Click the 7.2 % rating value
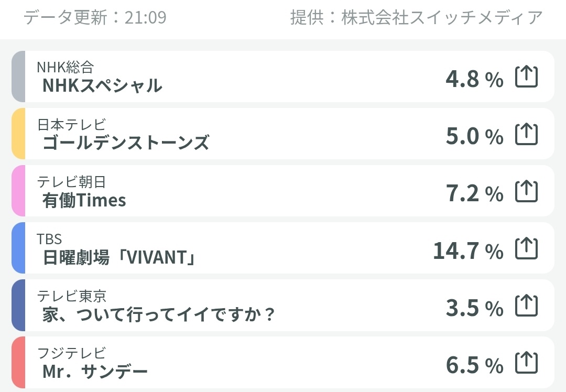This screenshot has height=392, width=566. point(475,193)
